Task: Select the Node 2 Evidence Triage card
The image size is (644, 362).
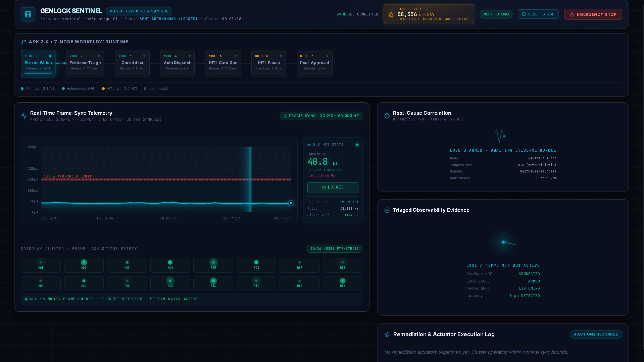Action: click(85, 63)
